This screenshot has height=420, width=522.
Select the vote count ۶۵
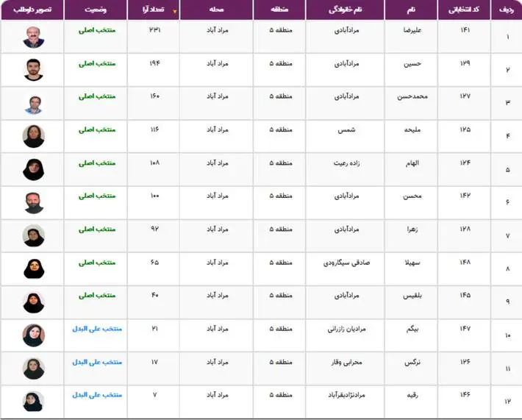pyautogui.click(x=155, y=262)
